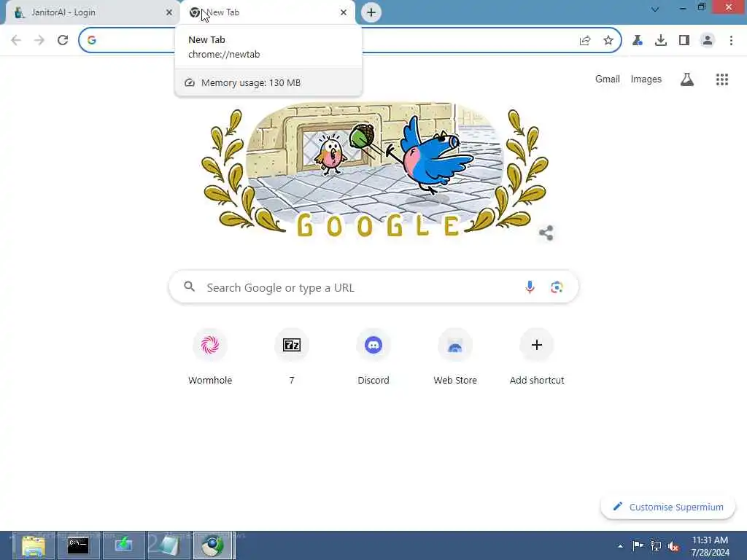Click the muted volume tray icon
Viewport: 747px width, 560px height.
(x=673, y=545)
